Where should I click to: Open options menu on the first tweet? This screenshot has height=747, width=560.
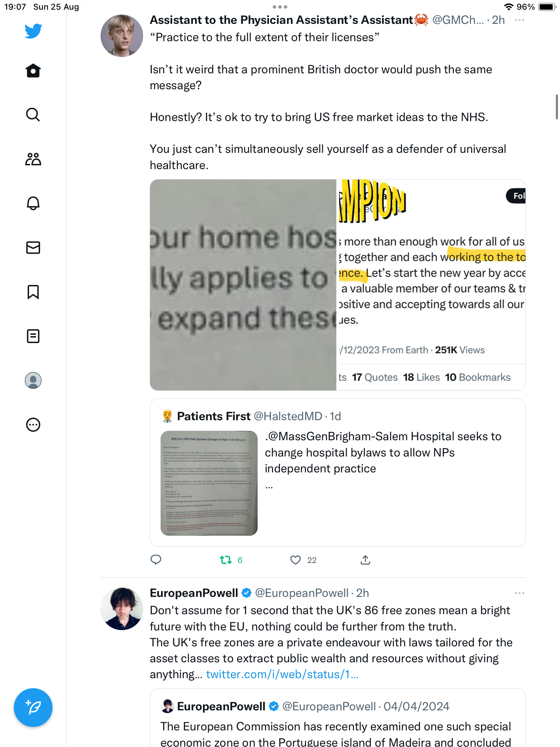point(519,20)
